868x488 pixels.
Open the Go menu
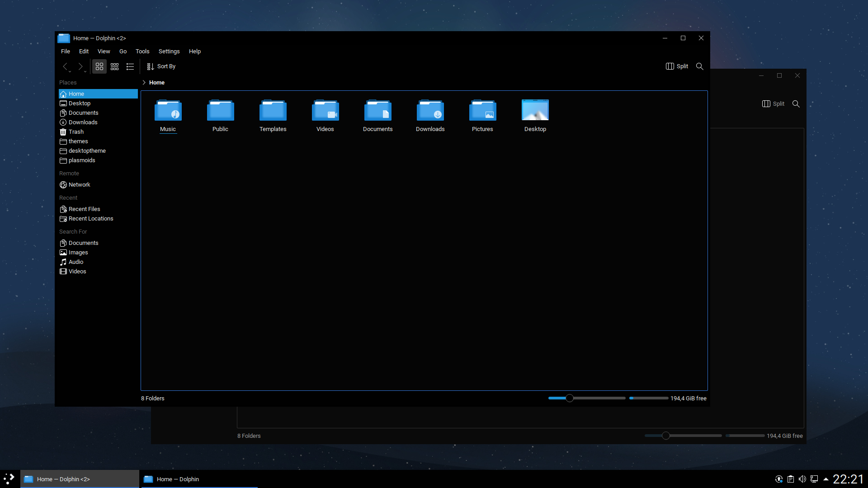click(x=123, y=52)
